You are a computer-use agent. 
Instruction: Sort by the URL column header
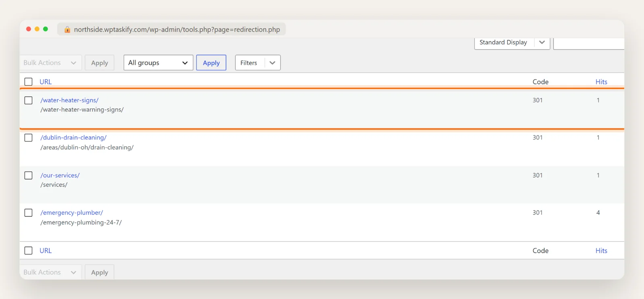[45, 82]
